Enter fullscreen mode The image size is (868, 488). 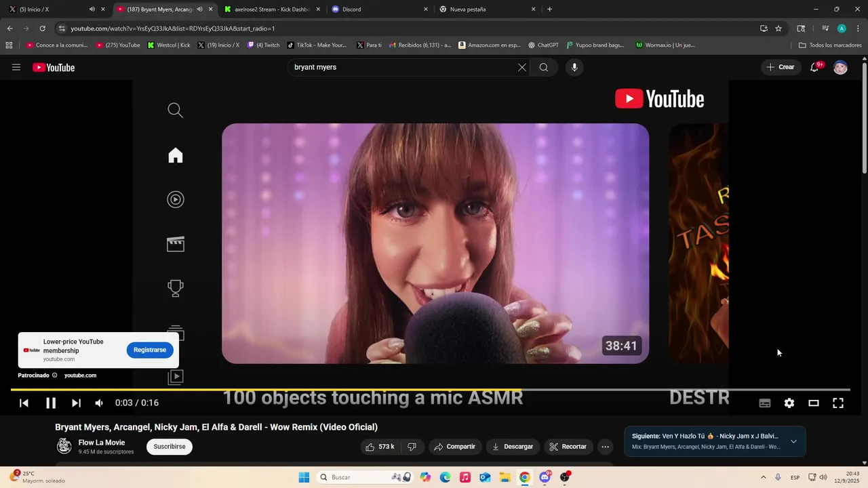pos(838,403)
